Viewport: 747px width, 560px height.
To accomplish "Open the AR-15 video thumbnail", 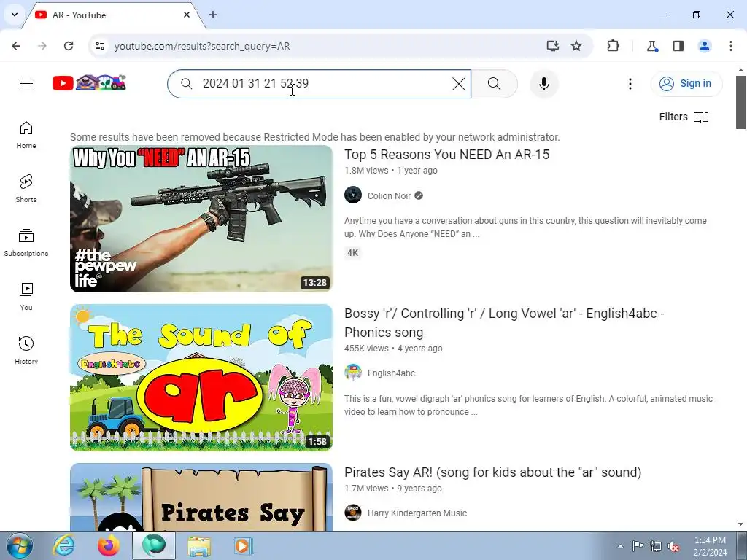I will (x=201, y=219).
